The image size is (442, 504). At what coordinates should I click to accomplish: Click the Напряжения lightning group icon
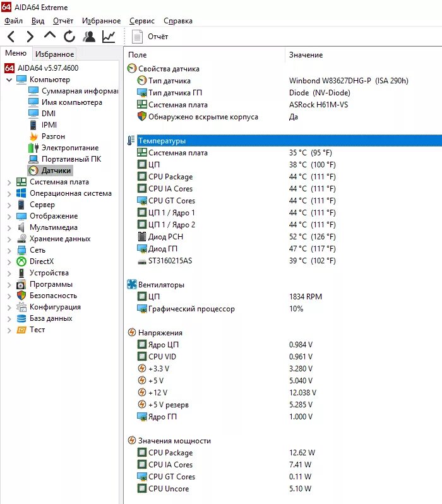132,332
